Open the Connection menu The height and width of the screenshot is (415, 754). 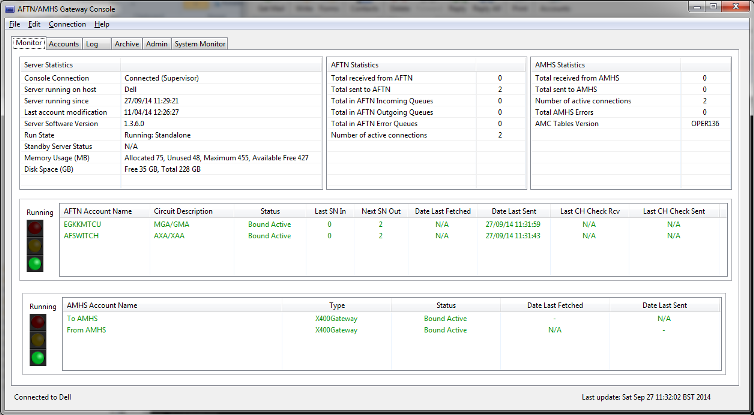(67, 23)
